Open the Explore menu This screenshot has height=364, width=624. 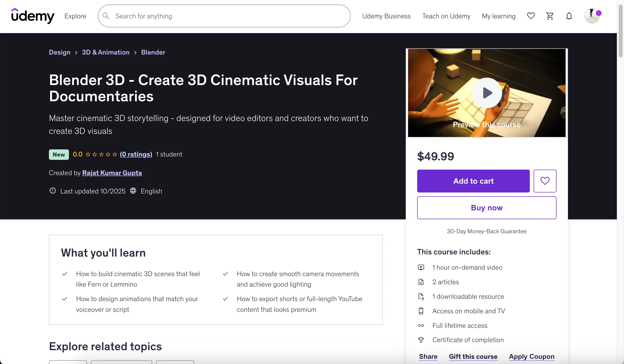click(75, 16)
